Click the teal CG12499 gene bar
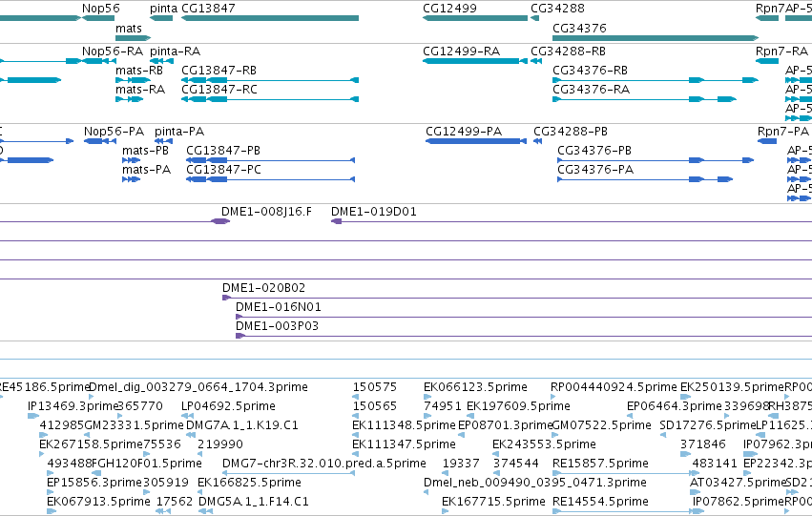This screenshot has width=812, height=516. (x=475, y=19)
